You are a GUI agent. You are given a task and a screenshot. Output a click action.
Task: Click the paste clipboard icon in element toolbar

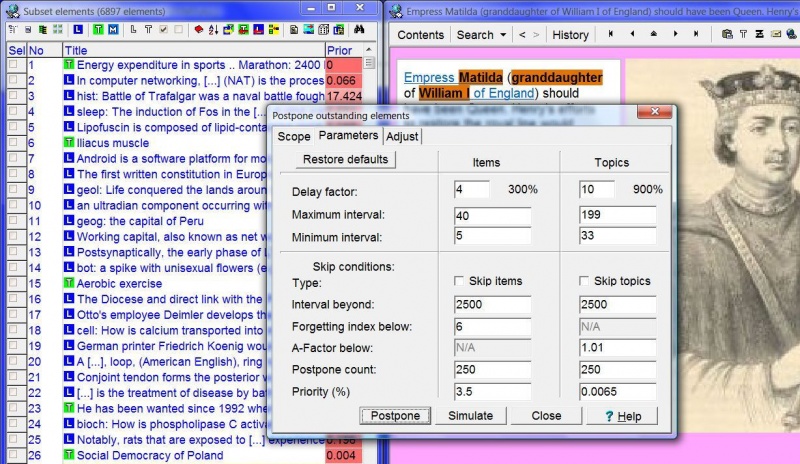(727, 34)
